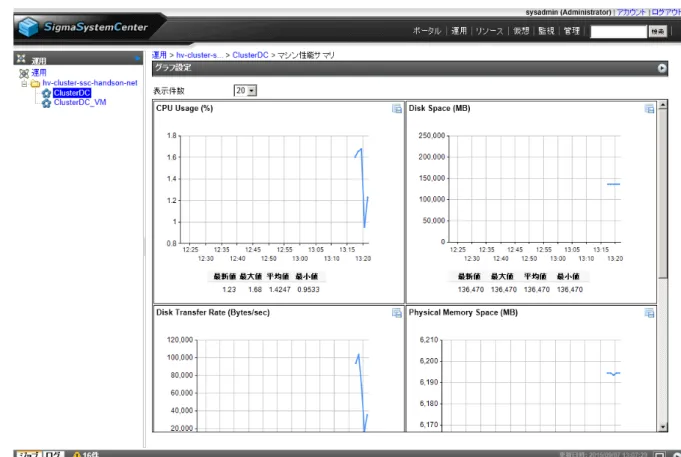Screen dimensions: 681x457
Task: Open the 運用 top menu
Action: tap(459, 31)
